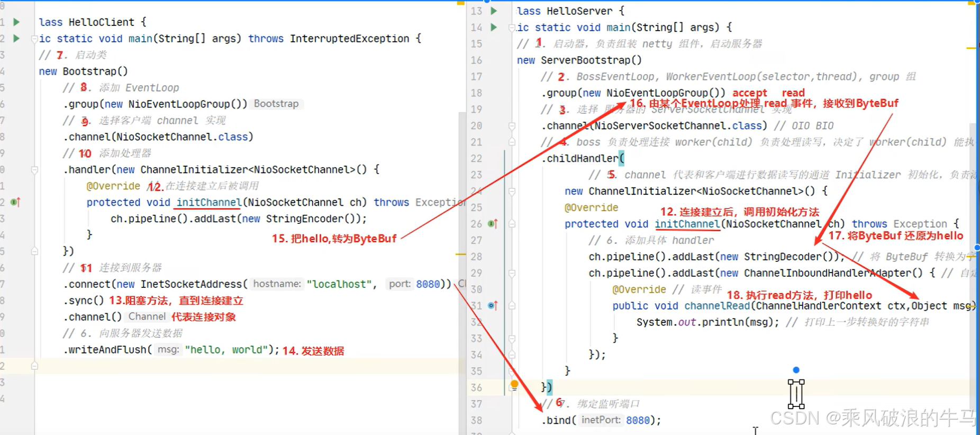Click 'NioServerSocketChannel.class' on line 20
The height and width of the screenshot is (435, 980).
click(678, 126)
